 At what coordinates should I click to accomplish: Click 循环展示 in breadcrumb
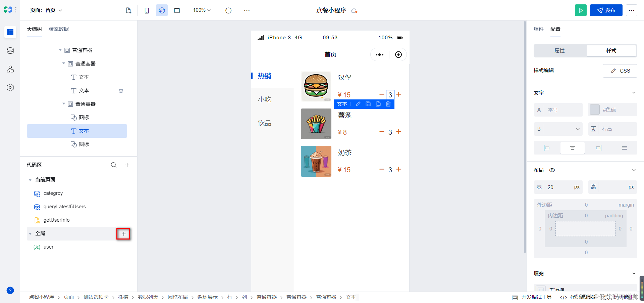[208, 297]
